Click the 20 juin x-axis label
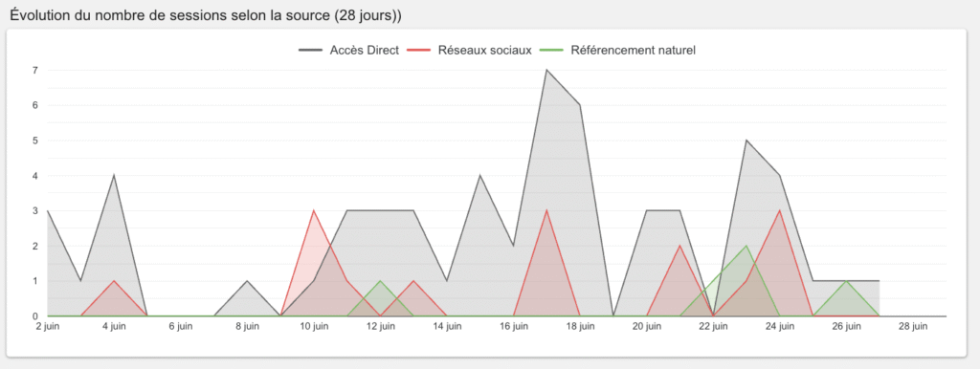This screenshot has height=369, width=980. coord(646,326)
